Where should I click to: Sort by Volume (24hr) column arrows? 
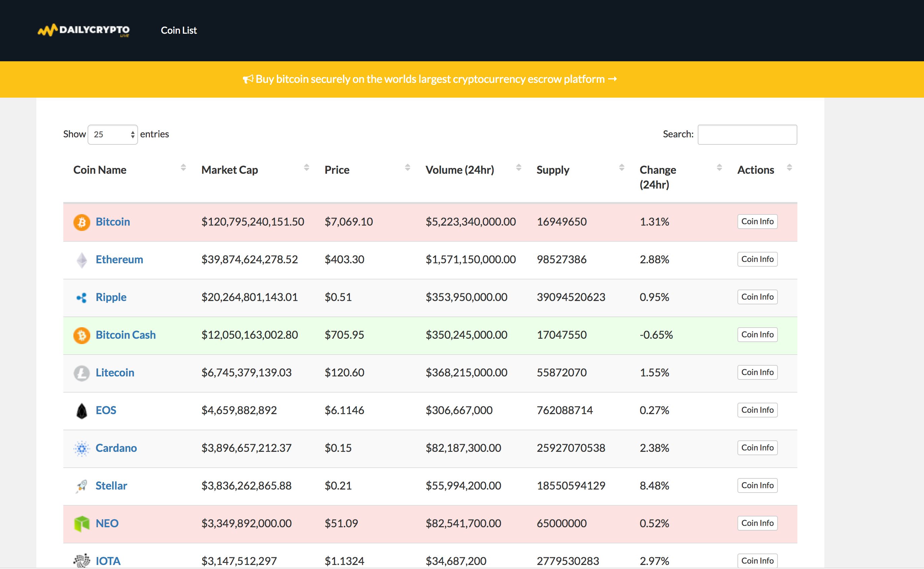click(519, 167)
